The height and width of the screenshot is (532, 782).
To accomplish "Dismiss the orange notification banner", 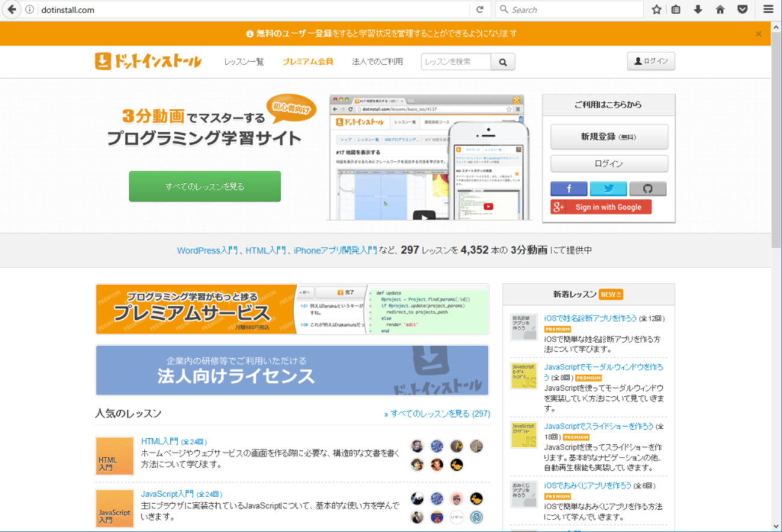I will [x=759, y=34].
